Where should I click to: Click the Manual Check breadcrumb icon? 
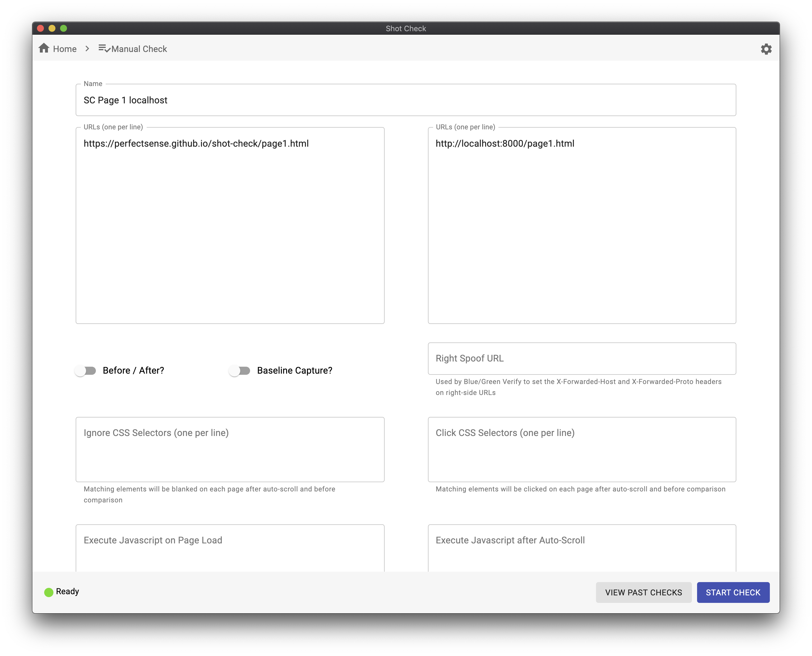pos(104,49)
